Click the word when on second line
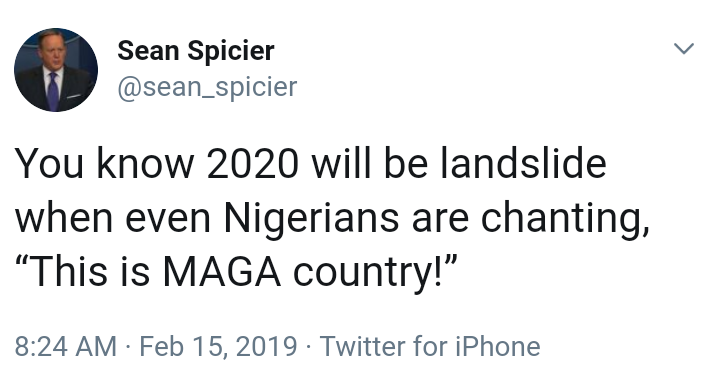The width and height of the screenshot is (711, 389). 64,218
